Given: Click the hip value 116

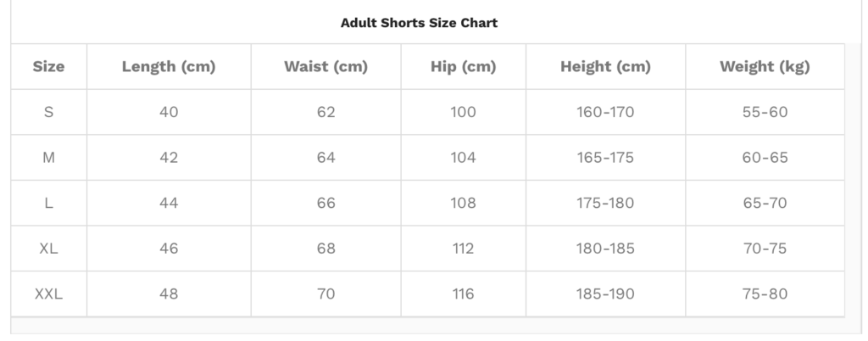Looking at the screenshot, I should pyautogui.click(x=463, y=294).
